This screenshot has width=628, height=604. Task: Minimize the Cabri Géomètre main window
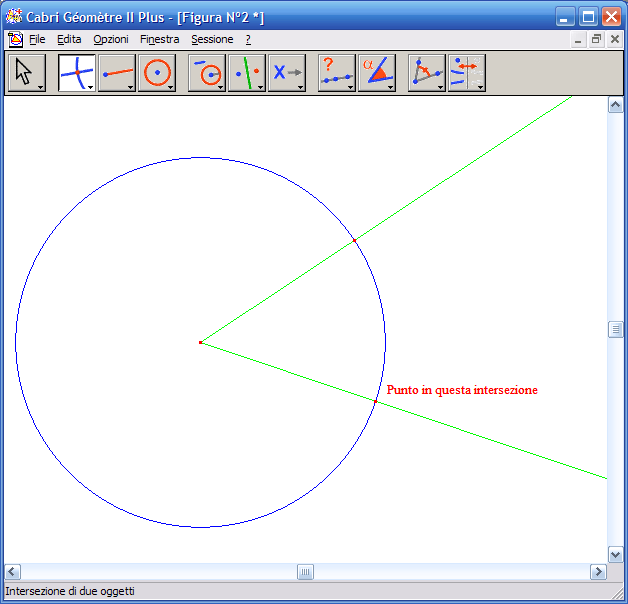click(565, 17)
